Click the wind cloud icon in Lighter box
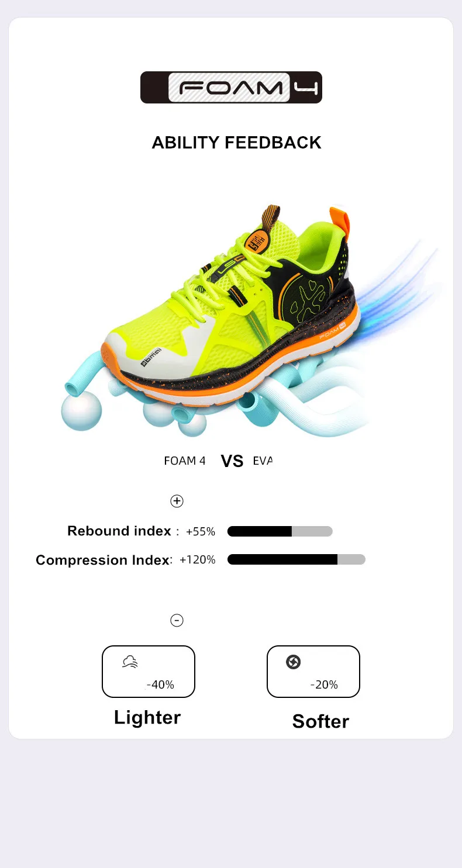462x868 pixels. pos(130,662)
